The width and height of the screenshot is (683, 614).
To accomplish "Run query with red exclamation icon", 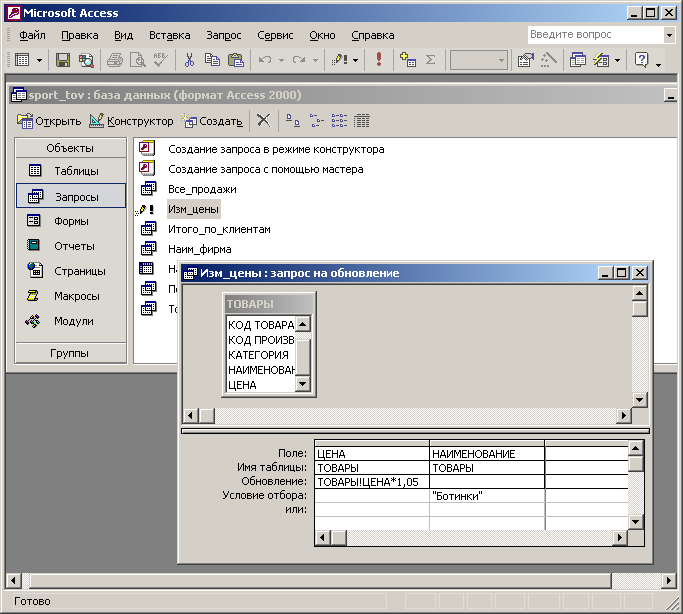I will [x=379, y=60].
